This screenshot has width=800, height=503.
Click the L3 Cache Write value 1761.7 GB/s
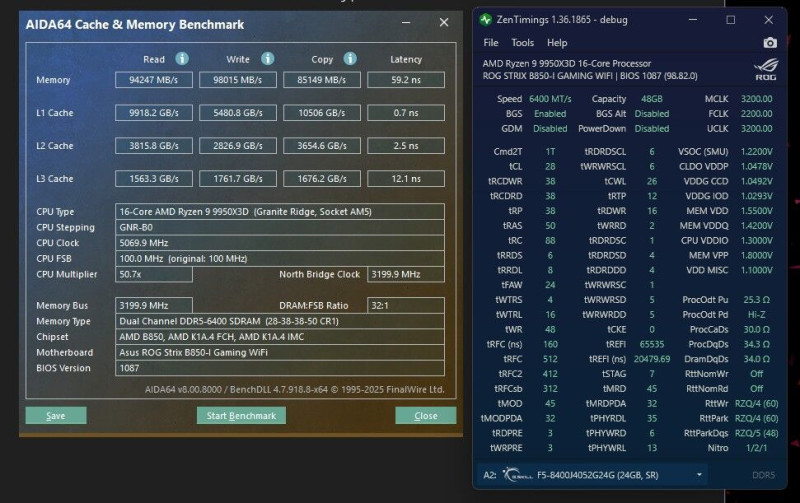(x=238, y=179)
